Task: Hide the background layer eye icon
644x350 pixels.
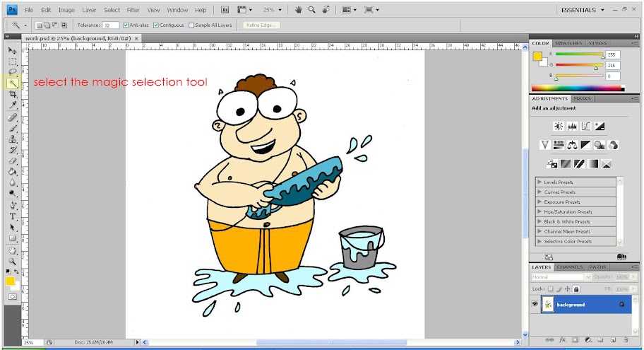Action: 535,304
